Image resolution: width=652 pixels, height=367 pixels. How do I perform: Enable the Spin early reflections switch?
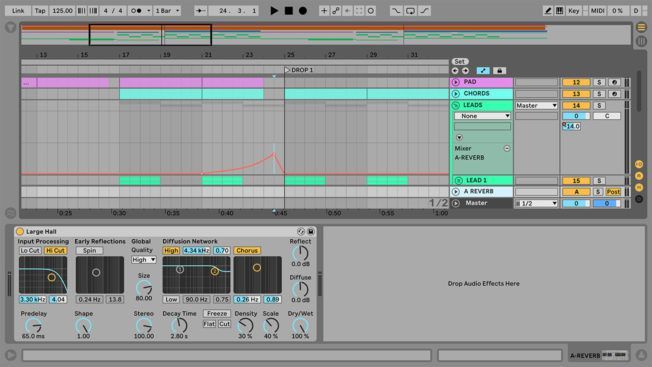89,251
